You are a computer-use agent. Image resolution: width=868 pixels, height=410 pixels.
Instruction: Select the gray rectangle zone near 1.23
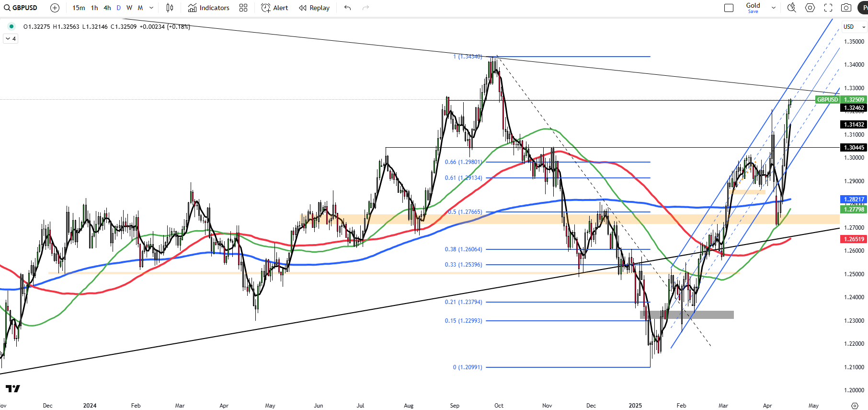pos(687,315)
